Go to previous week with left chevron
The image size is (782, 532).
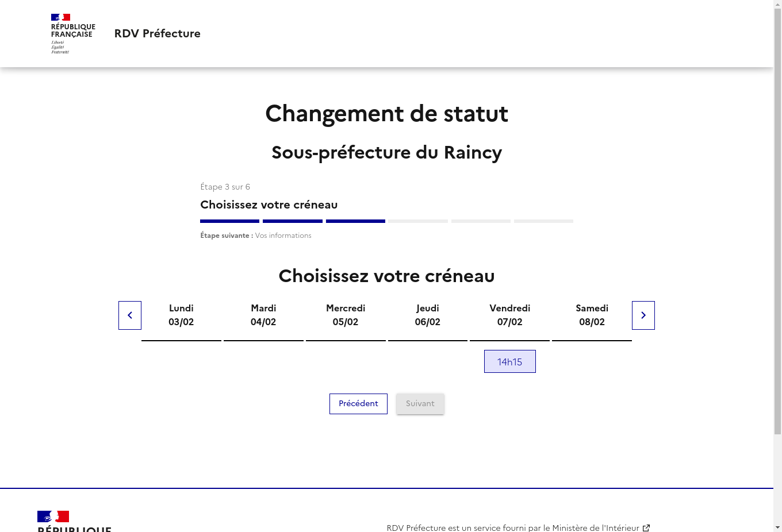click(130, 315)
